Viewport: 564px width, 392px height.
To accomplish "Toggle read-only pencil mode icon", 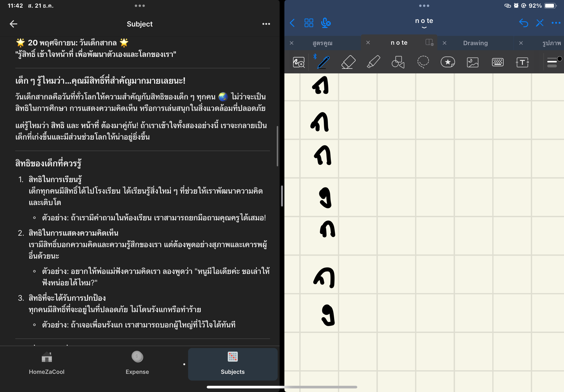I will pyautogui.click(x=540, y=23).
